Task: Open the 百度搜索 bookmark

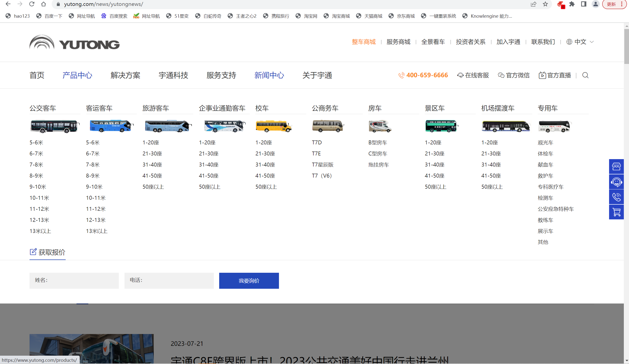Action: coord(114,16)
